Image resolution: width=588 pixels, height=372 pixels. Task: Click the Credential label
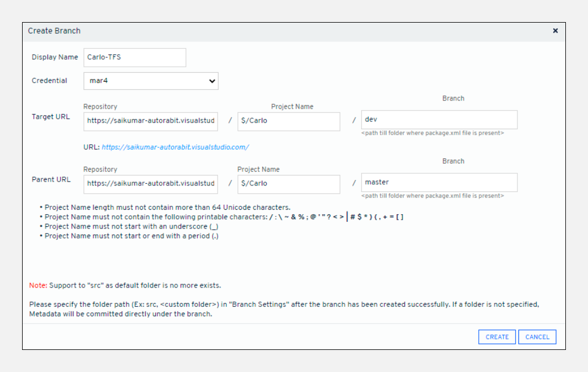click(x=49, y=81)
